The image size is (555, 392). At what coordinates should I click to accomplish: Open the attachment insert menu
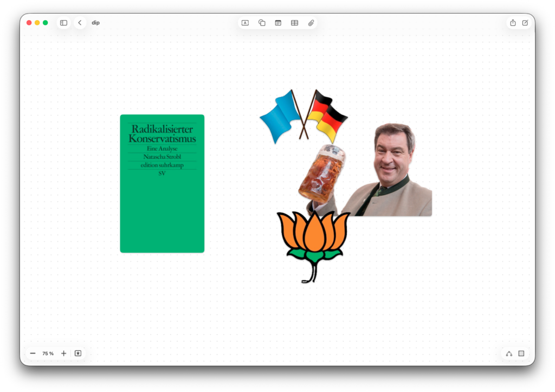(311, 23)
